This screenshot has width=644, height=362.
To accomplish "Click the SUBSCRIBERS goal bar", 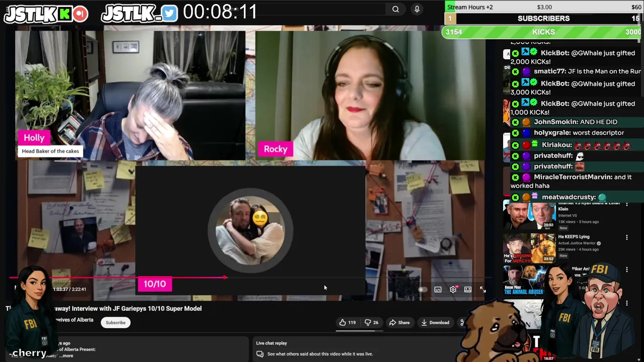I will point(543,18).
